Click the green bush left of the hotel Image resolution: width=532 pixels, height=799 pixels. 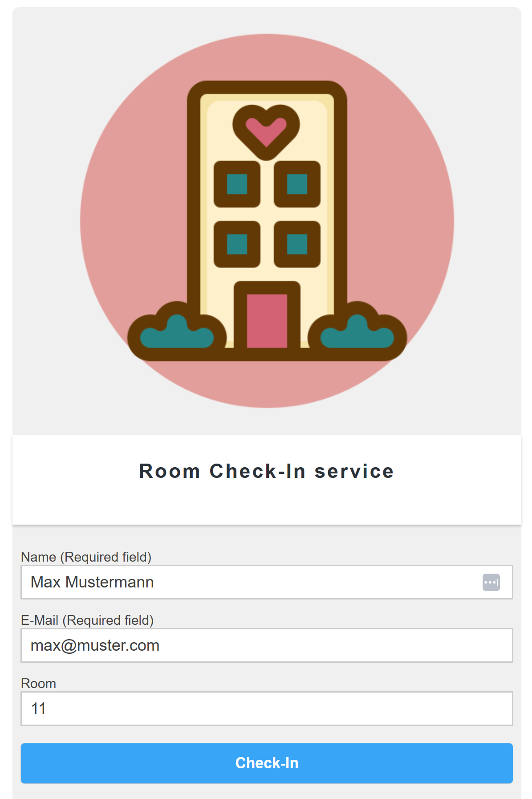(x=177, y=334)
